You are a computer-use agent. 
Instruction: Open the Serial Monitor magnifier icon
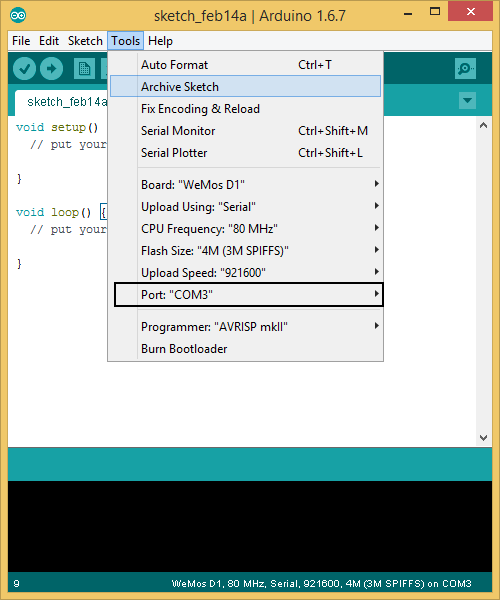tap(465, 68)
